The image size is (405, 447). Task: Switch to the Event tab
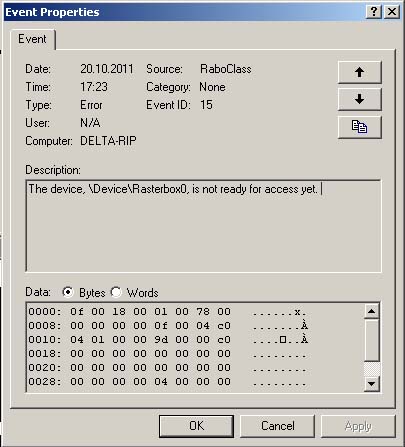click(x=32, y=39)
